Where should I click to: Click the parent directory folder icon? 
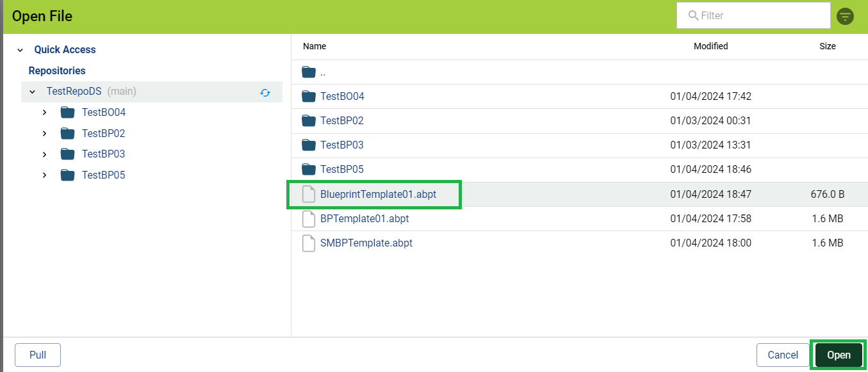309,72
